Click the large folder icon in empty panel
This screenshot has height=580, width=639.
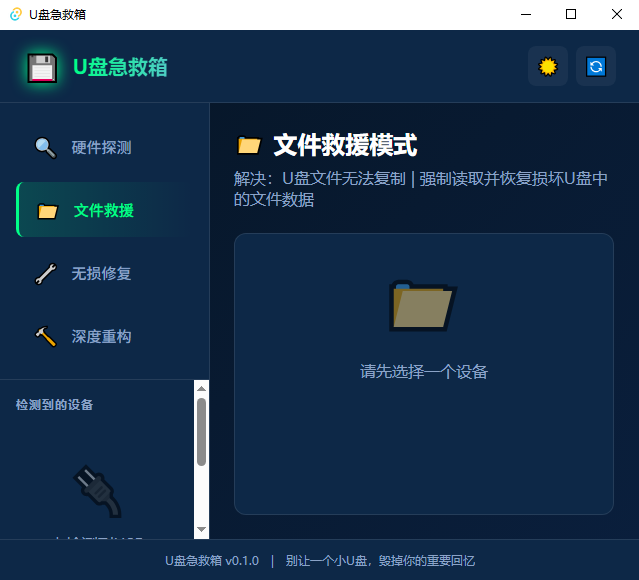(x=423, y=305)
